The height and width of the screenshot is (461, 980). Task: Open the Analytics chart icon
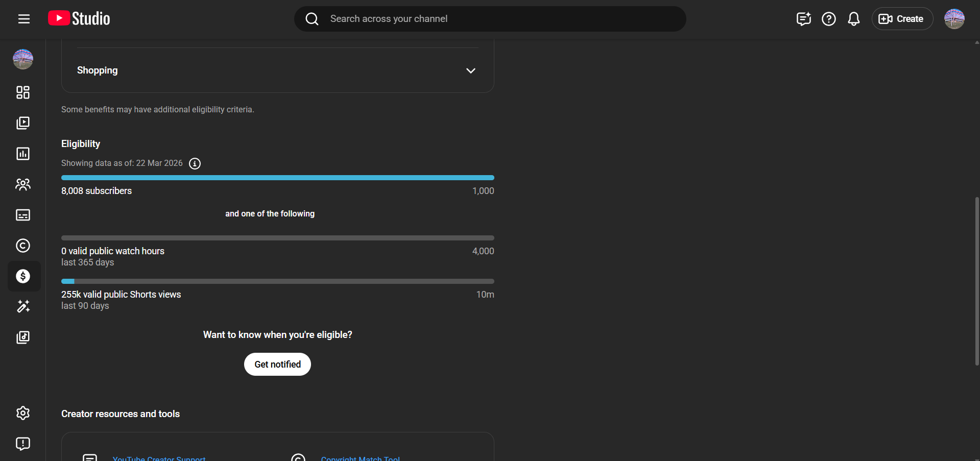tap(23, 154)
